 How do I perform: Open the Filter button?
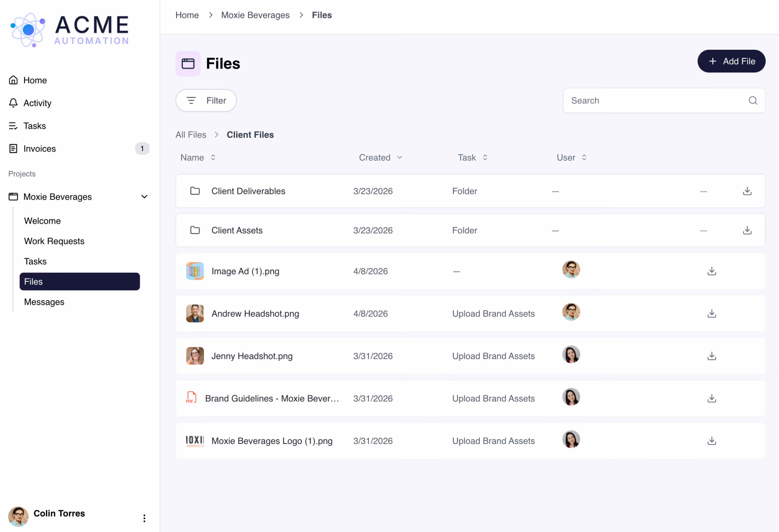pyautogui.click(x=206, y=101)
